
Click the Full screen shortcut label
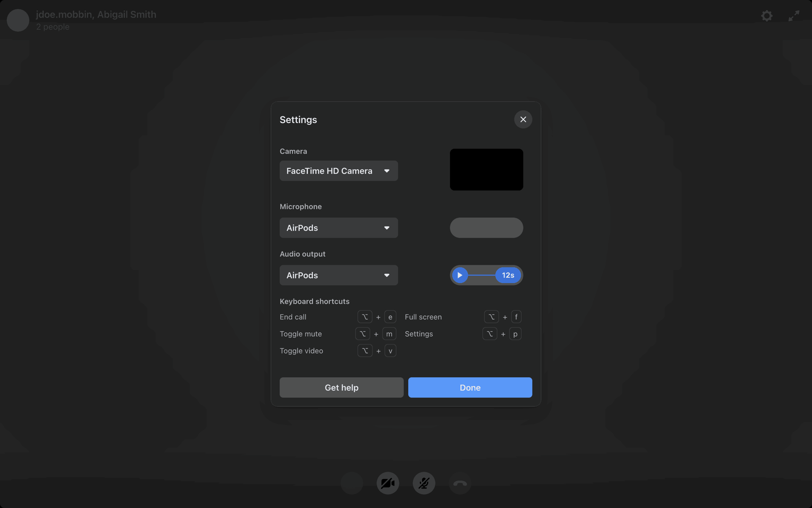coord(423,317)
